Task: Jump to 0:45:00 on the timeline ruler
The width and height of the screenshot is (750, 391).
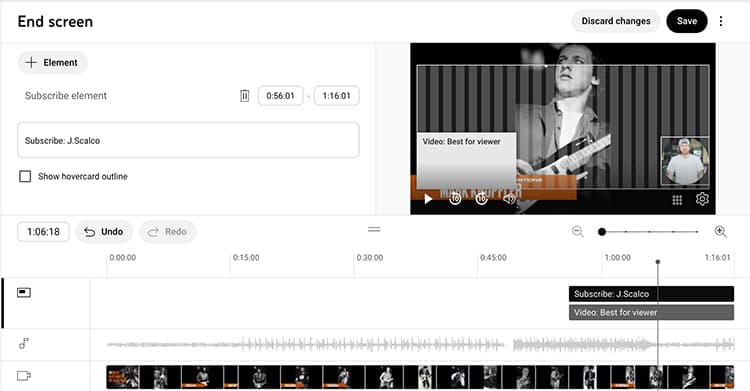Action: [493, 257]
